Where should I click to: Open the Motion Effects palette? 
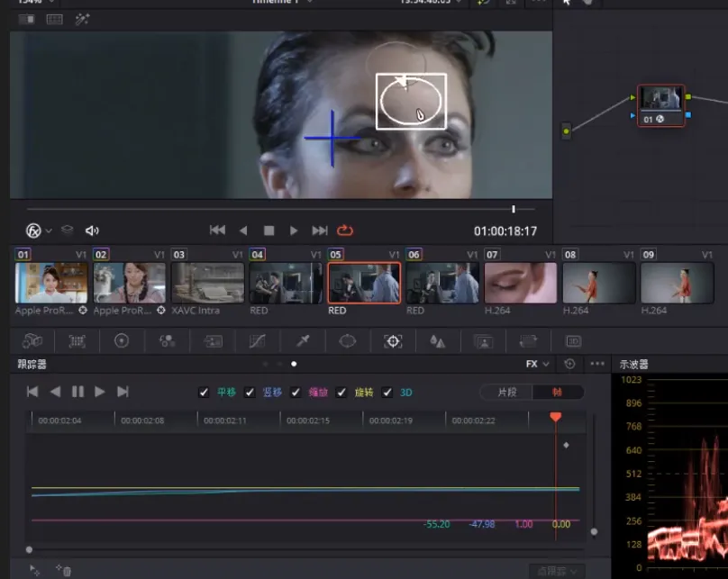click(x=213, y=341)
